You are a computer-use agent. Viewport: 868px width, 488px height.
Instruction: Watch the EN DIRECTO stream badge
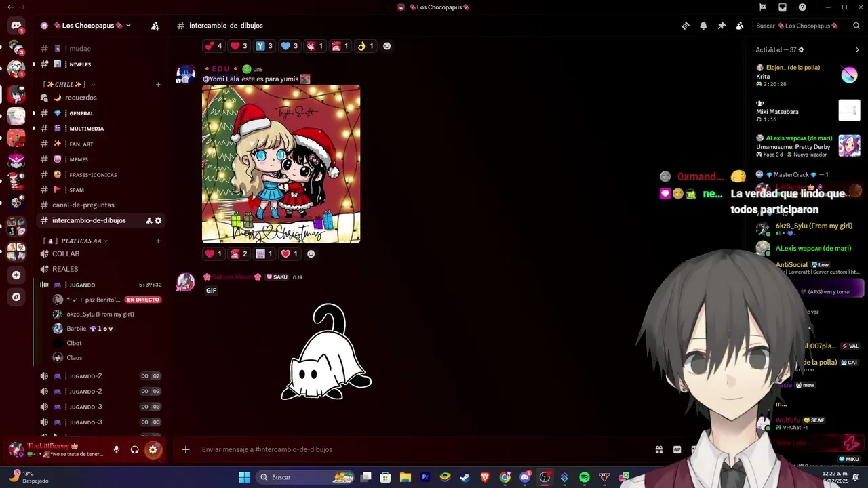point(143,300)
